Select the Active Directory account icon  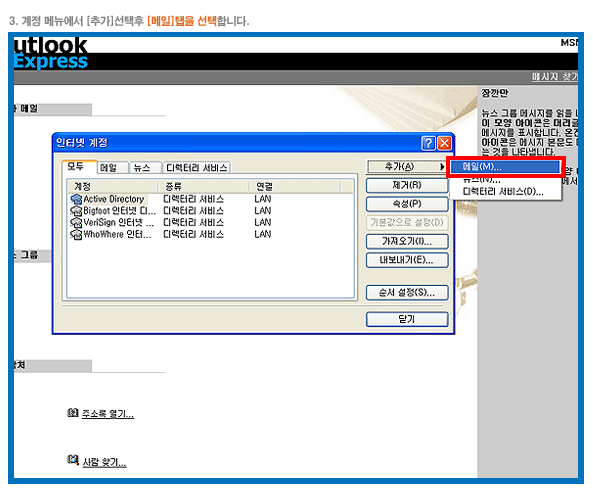coord(76,199)
